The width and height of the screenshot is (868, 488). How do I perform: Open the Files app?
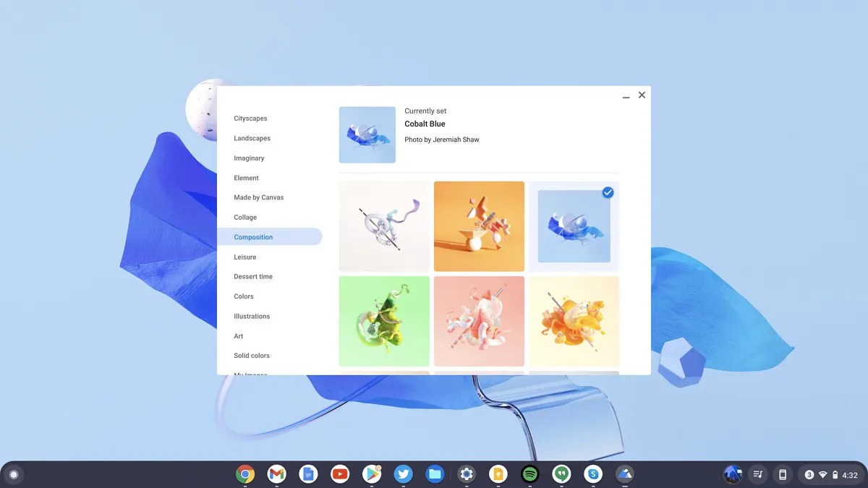435,474
